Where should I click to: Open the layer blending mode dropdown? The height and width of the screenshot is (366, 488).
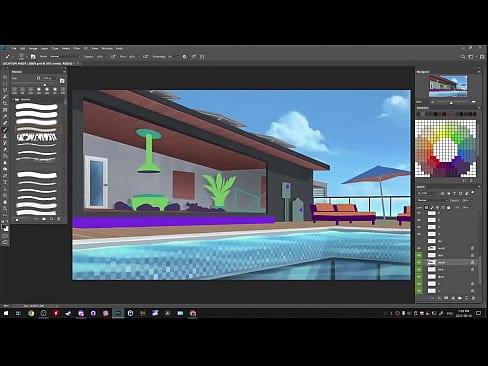[x=432, y=200]
